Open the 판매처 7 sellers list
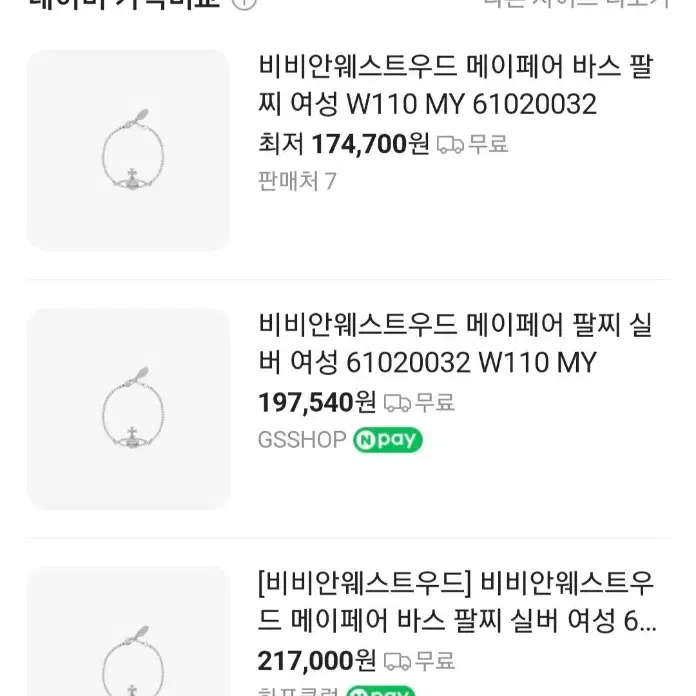This screenshot has width=696, height=696. tap(297, 181)
